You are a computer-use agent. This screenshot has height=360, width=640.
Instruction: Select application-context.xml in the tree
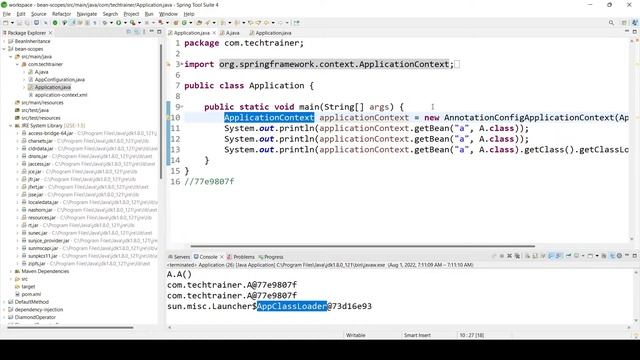click(61, 95)
